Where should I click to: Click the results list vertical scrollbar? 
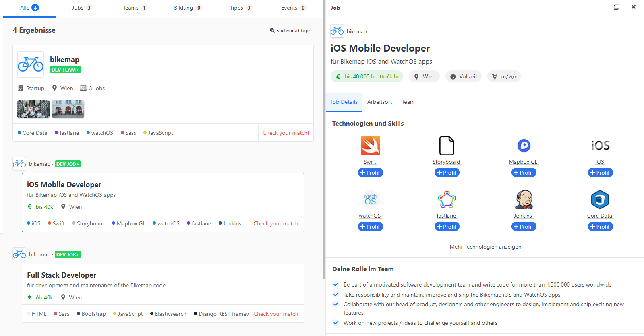324,161
